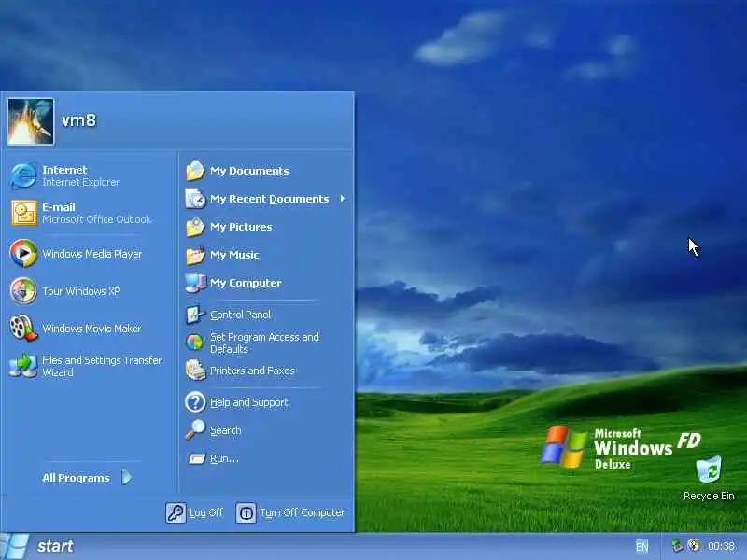The height and width of the screenshot is (560, 747).
Task: Click the Safely Remove Hardware tray icon
Action: [x=677, y=545]
